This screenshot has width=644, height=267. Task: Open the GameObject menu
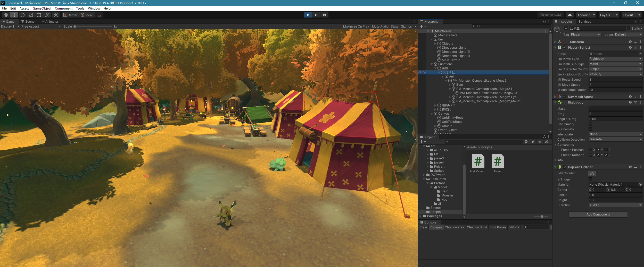coord(42,8)
